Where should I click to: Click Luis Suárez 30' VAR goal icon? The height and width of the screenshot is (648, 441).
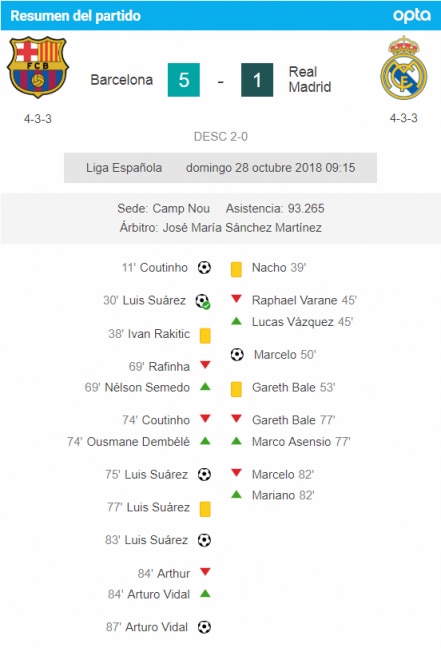(x=203, y=301)
